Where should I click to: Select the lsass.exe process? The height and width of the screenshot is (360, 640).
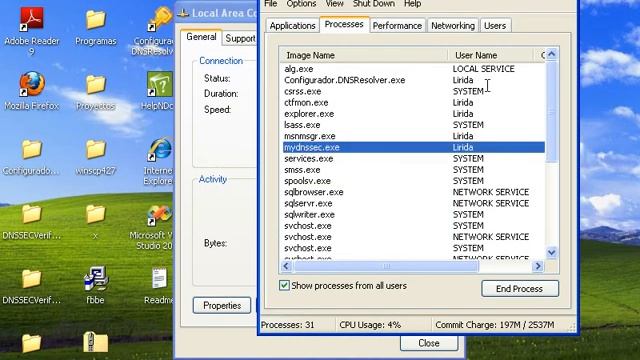413,125
